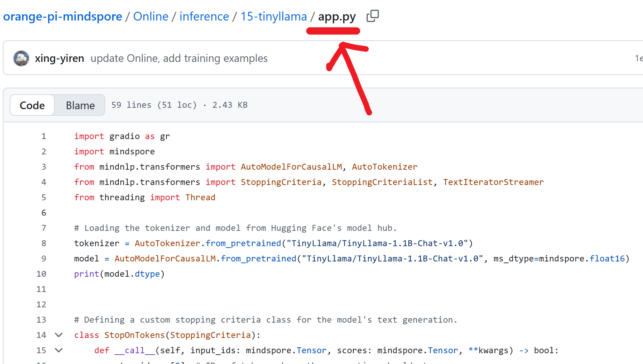
Task: Select blank line number 6
Action: [x=44, y=213]
